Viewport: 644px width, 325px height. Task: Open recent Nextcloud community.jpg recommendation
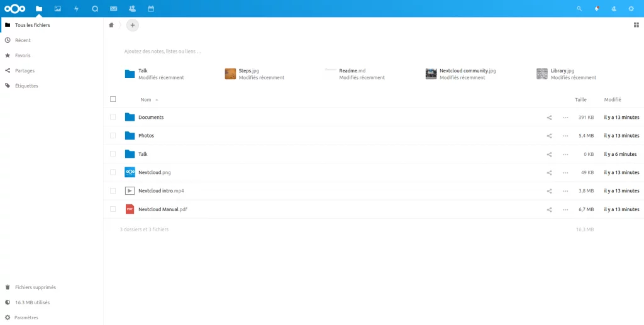tap(461, 74)
